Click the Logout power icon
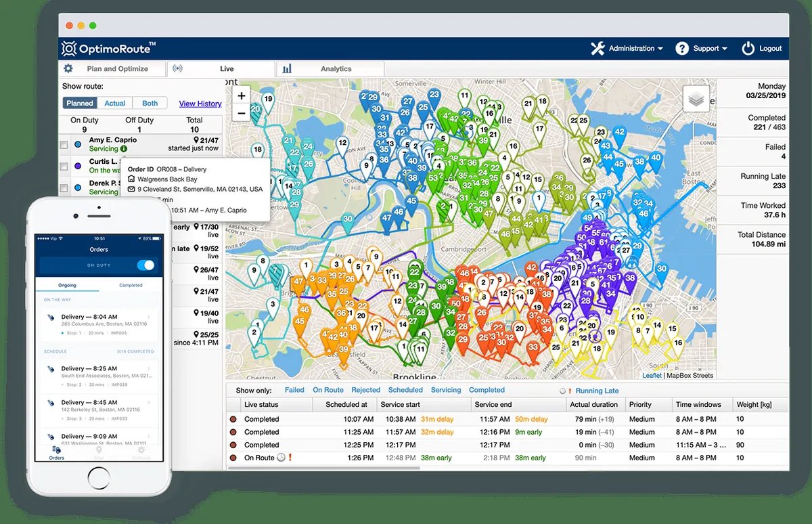The image size is (812, 524). [748, 48]
